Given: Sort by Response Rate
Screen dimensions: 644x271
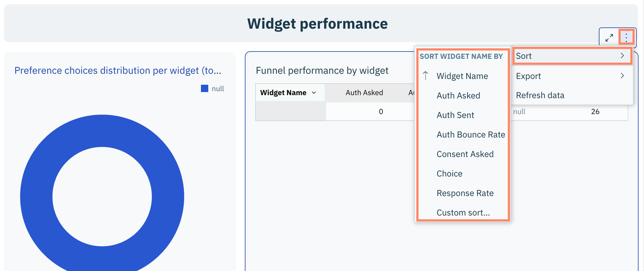Looking at the screenshot, I should [465, 193].
